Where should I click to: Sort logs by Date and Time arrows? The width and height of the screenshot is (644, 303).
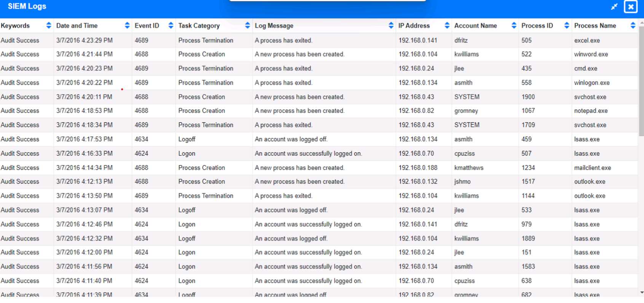pos(127,26)
